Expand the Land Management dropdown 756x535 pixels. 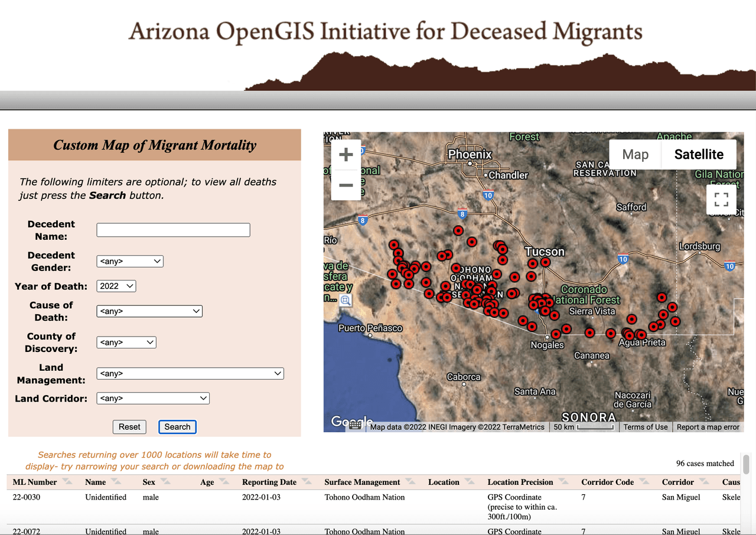(x=190, y=373)
